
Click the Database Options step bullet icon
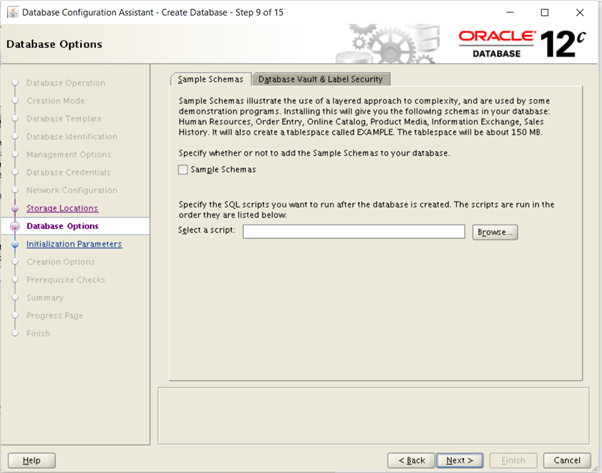coord(15,226)
